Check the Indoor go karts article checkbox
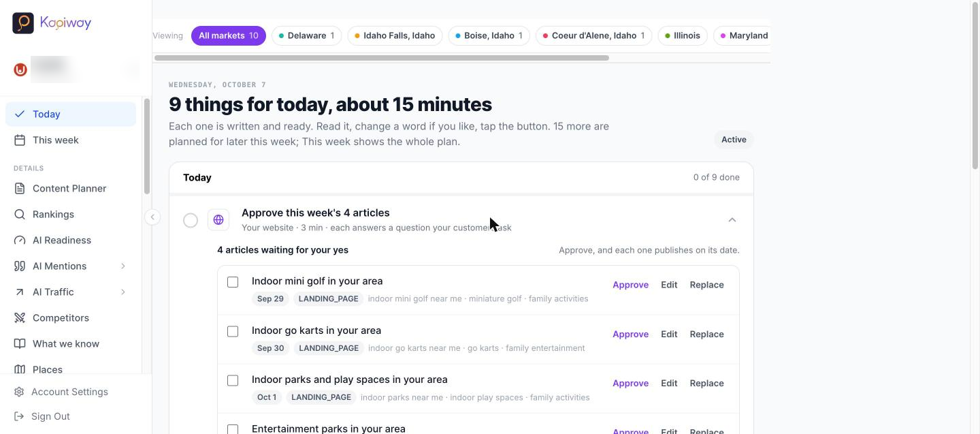Screen dimensions: 980x434 (233, 331)
